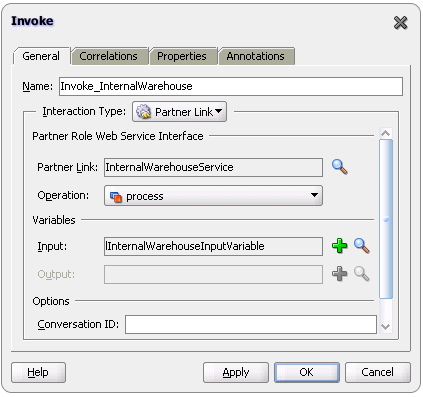This screenshot has width=423, height=397.
Task: Click the Partner Link field
Action: (213, 167)
